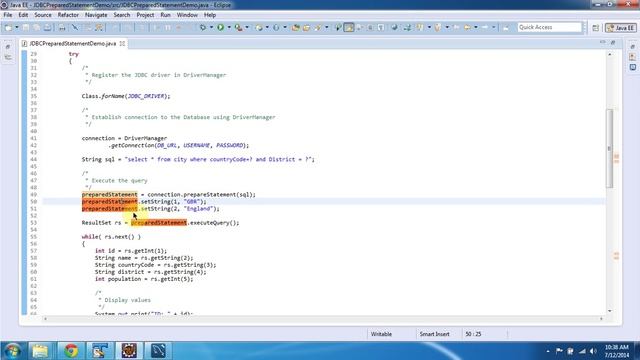Viewport: 640px width, 360px height.
Task: Click the top icon in left trim bar
Action: 8,47
